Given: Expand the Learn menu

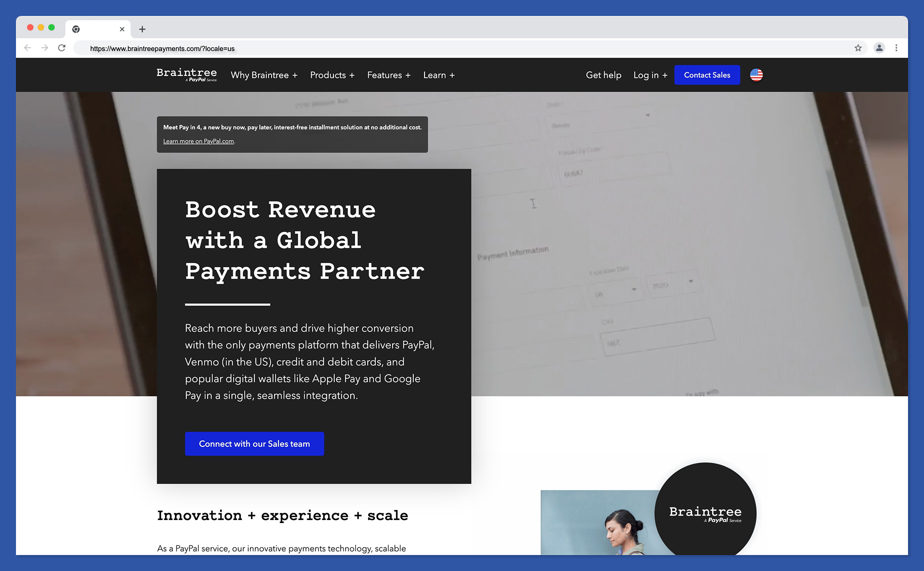Looking at the screenshot, I should 439,75.
